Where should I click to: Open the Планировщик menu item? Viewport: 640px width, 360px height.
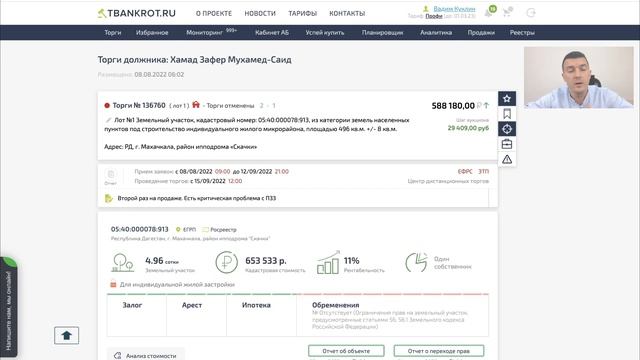tap(382, 32)
